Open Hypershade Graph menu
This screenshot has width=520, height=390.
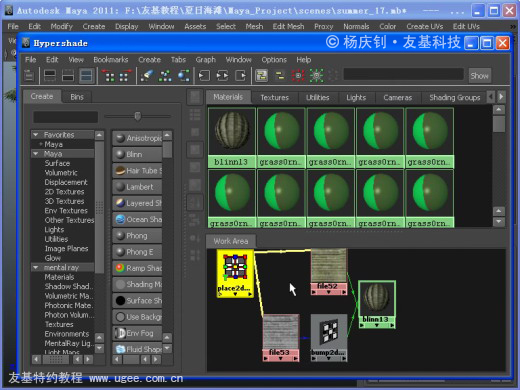coord(206,60)
